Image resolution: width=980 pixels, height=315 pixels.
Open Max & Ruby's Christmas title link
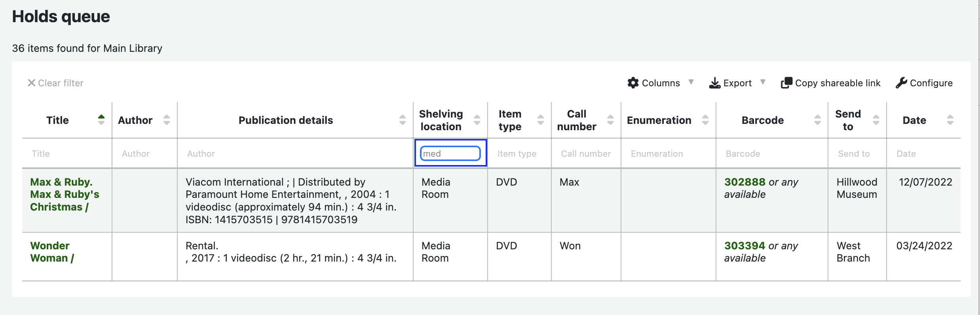point(65,194)
